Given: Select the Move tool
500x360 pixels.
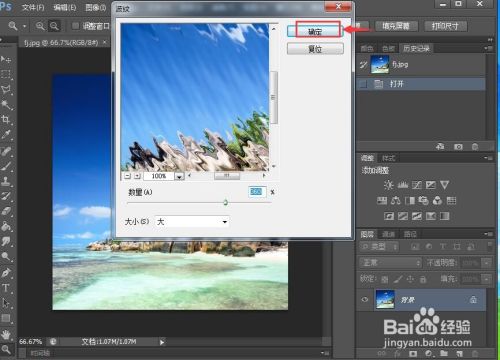Looking at the screenshot, I should coord(6,59).
